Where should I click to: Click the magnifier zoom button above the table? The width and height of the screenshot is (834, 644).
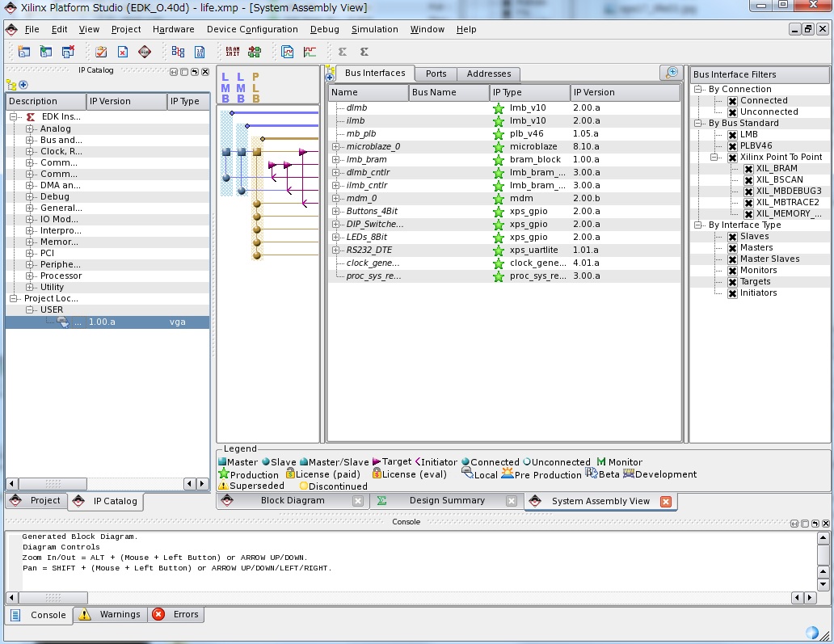click(x=672, y=73)
